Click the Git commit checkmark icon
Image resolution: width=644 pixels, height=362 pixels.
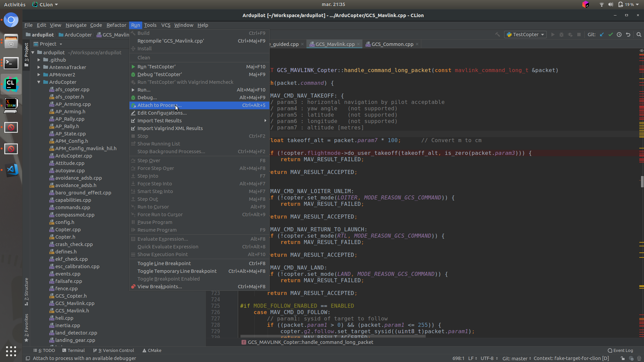610,35
